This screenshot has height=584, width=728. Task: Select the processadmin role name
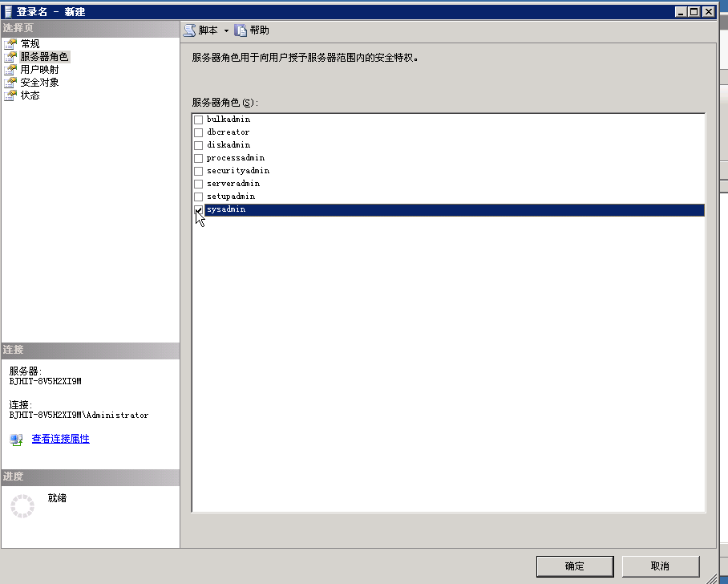click(x=236, y=158)
